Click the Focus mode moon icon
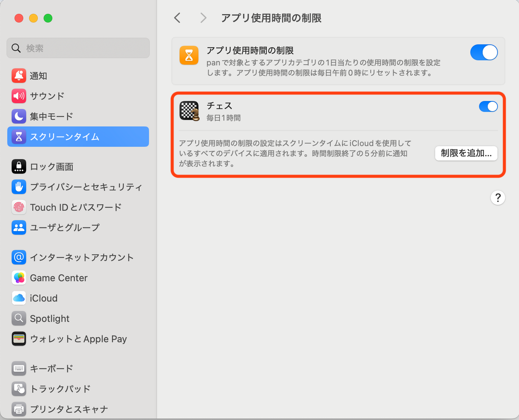Viewport: 519px width, 420px height. click(19, 116)
